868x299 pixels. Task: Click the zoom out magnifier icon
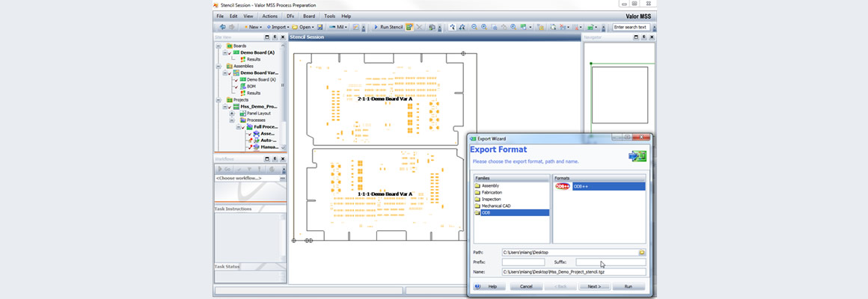click(474, 26)
